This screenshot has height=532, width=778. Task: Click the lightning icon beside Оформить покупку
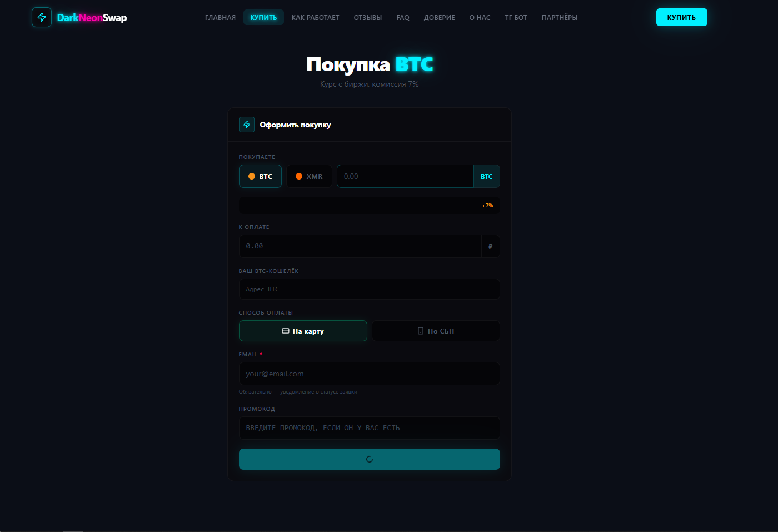coord(247,125)
